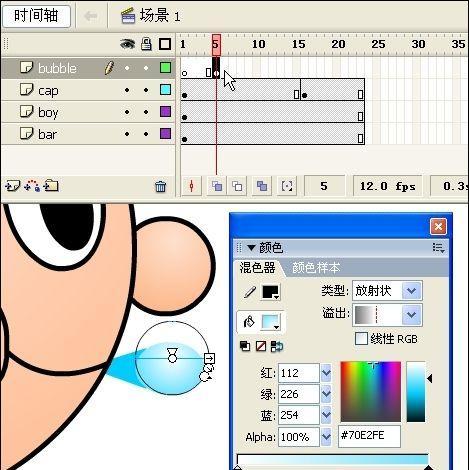Toggle visibility dot of cap layer
The image size is (469, 470).
[x=127, y=90]
